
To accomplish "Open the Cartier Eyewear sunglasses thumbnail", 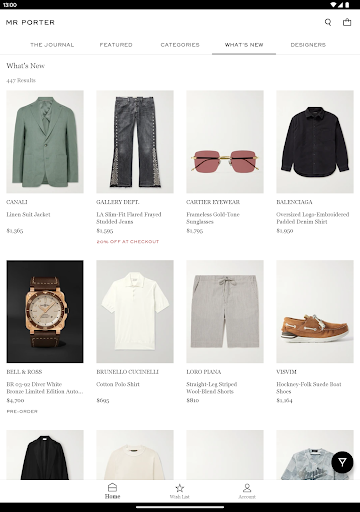I will coord(225,142).
